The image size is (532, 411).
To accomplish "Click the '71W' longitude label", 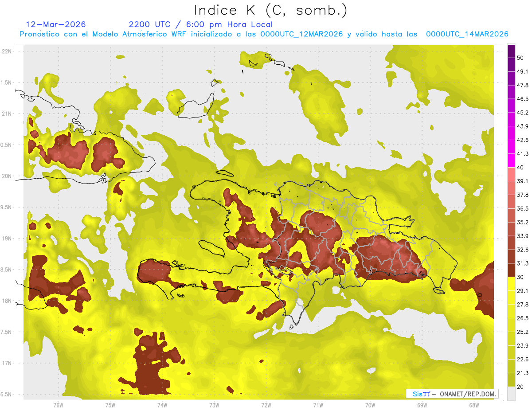I will coord(318,405).
